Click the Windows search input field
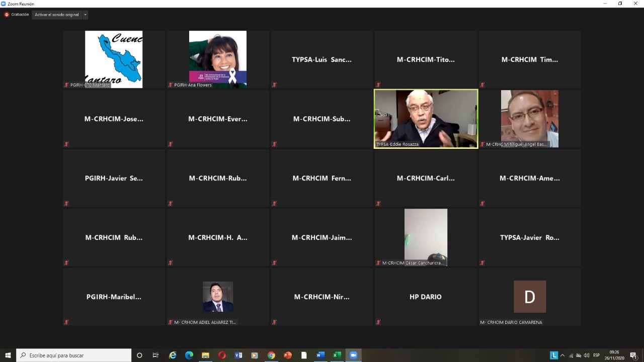 tap(74, 355)
